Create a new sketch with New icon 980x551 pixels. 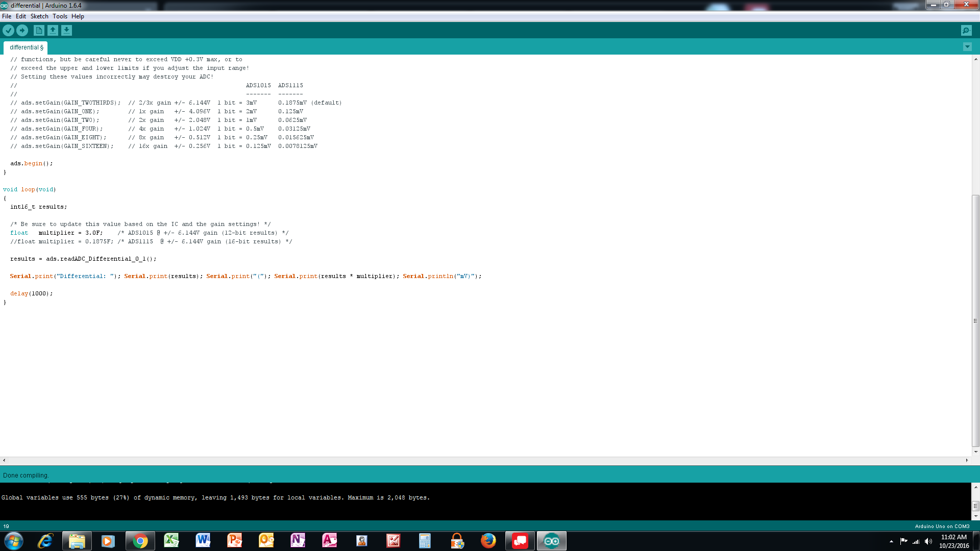point(39,31)
